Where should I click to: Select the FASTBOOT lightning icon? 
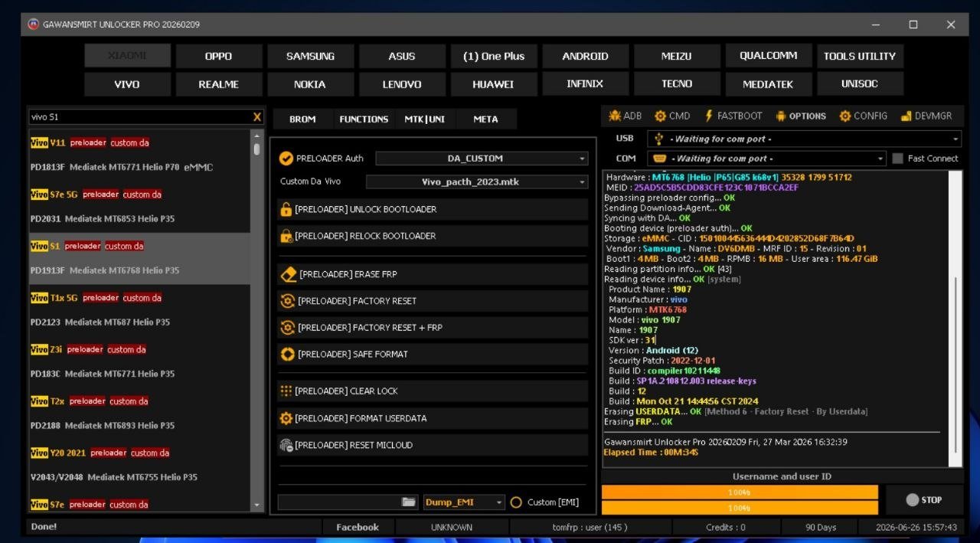click(x=709, y=116)
